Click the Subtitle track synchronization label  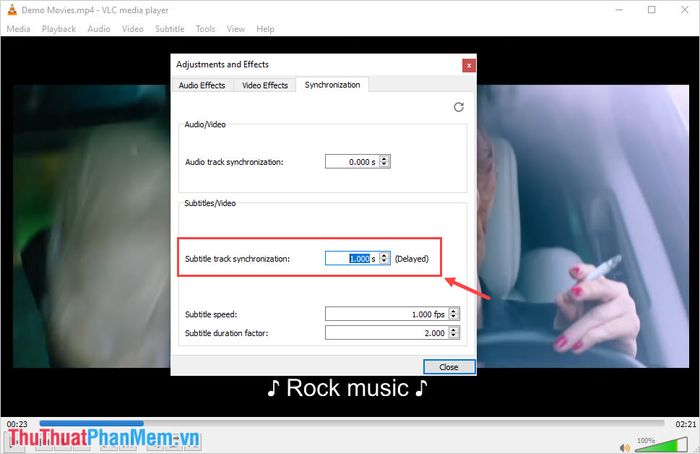(238, 259)
